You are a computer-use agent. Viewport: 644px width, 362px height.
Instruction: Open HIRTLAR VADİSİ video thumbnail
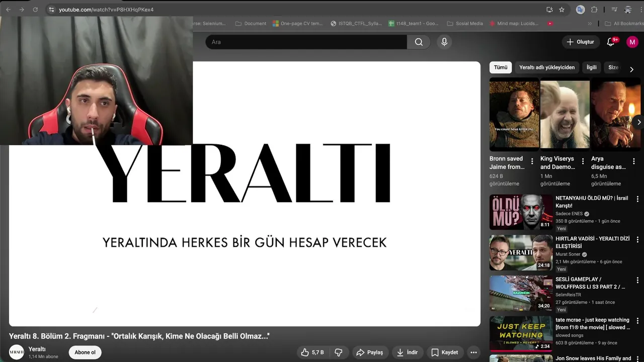521,252
